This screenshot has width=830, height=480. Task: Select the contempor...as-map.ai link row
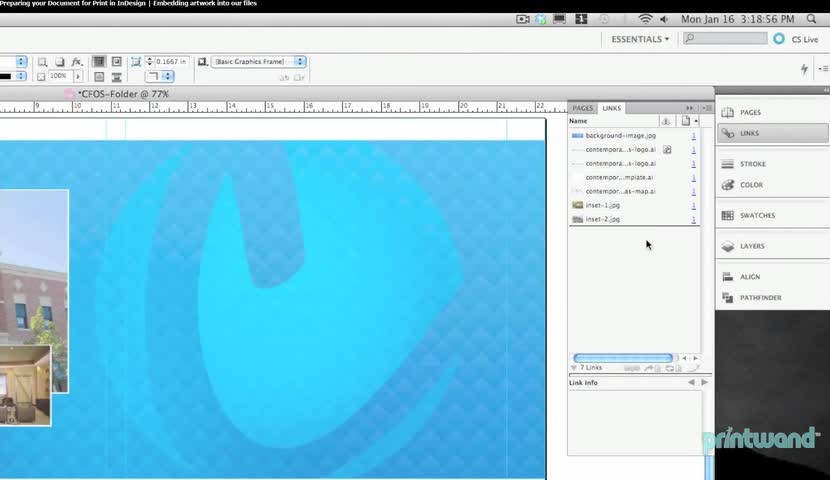tap(634, 192)
